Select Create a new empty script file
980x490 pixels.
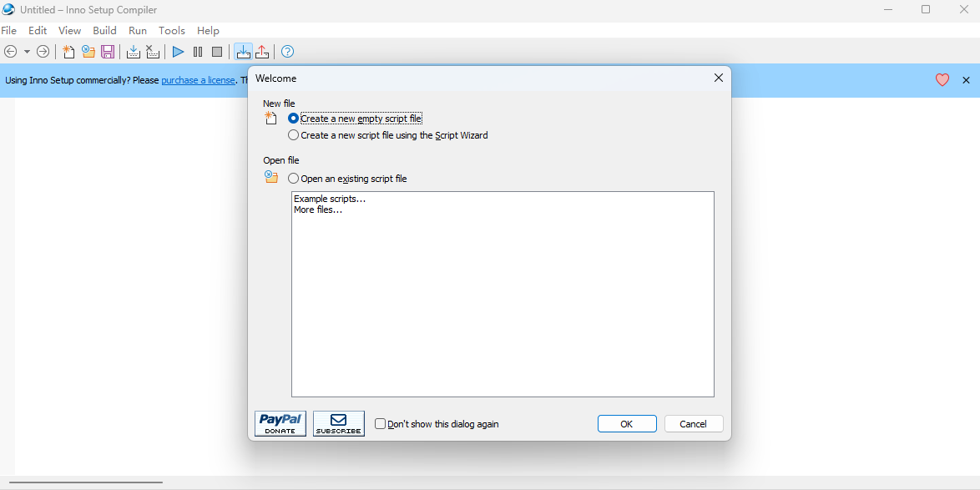(294, 118)
